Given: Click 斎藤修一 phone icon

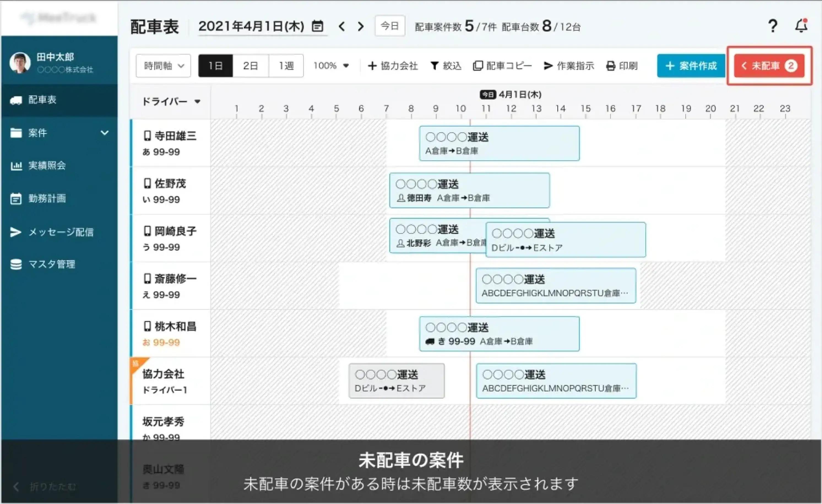Looking at the screenshot, I should (x=147, y=278).
